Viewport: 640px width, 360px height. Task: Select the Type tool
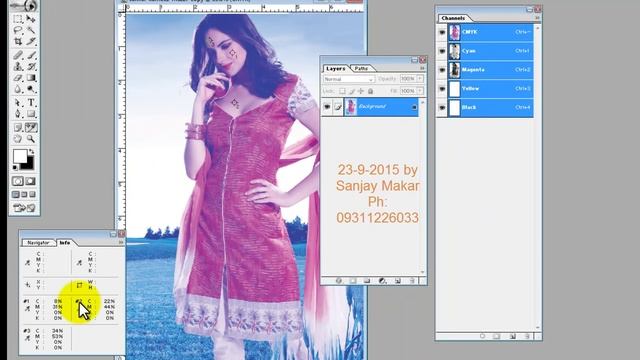pyautogui.click(x=31, y=102)
